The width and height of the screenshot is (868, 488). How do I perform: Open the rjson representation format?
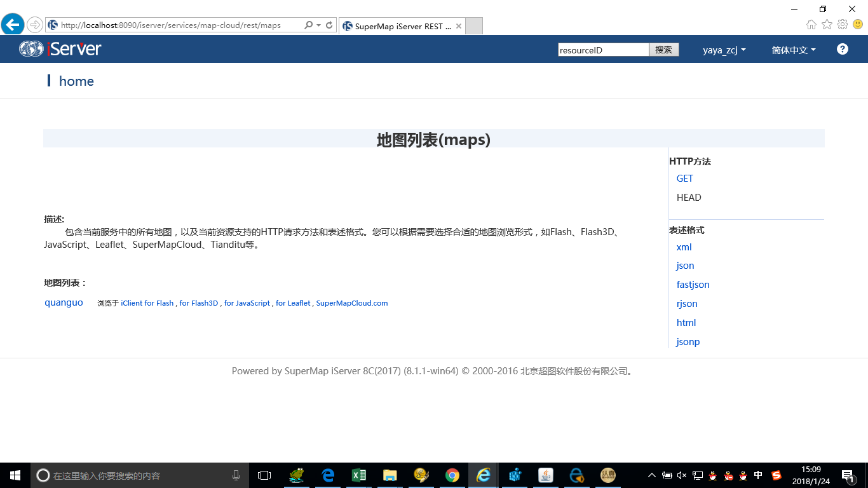click(x=687, y=304)
